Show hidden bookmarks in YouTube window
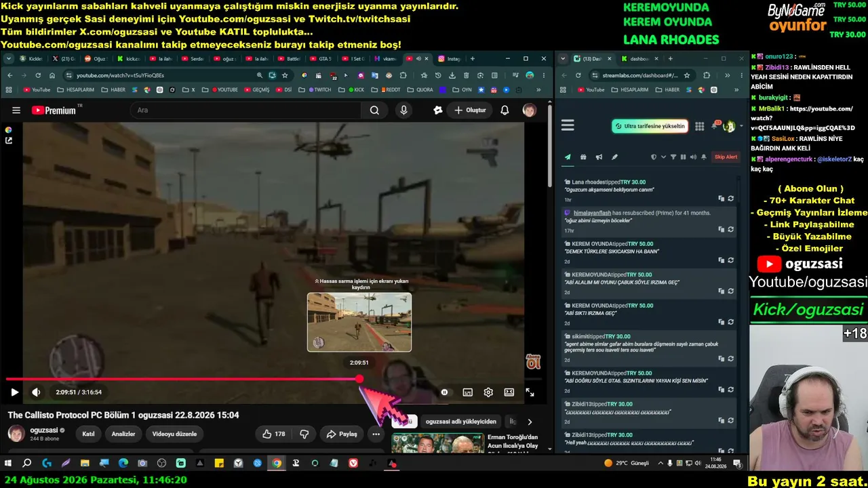 (x=538, y=89)
